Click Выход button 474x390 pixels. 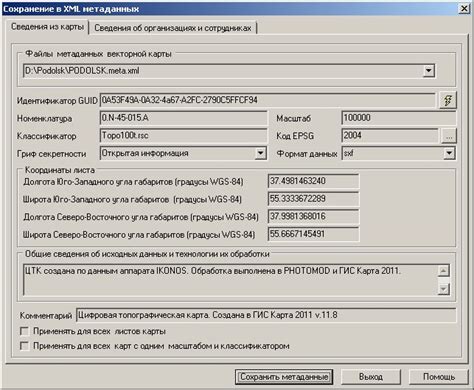[x=371, y=377]
